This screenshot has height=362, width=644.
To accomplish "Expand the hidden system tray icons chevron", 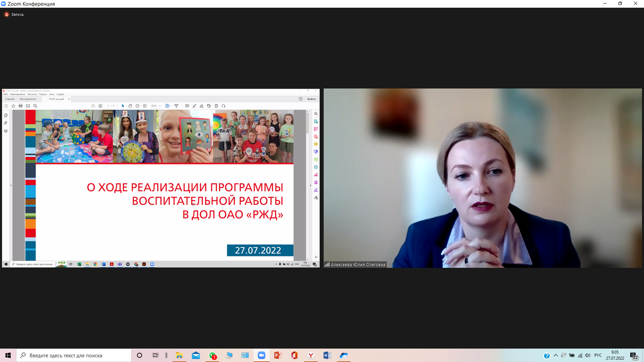I will click(556, 356).
